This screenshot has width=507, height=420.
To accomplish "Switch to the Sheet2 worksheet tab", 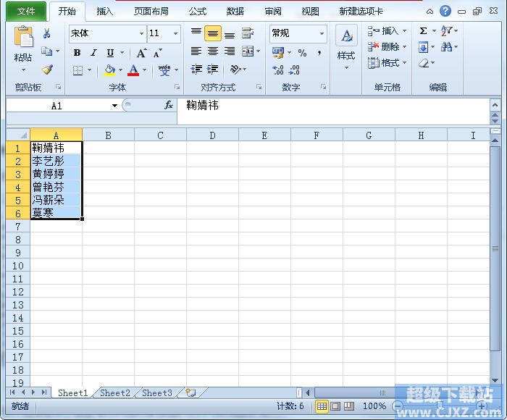I will click(115, 393).
